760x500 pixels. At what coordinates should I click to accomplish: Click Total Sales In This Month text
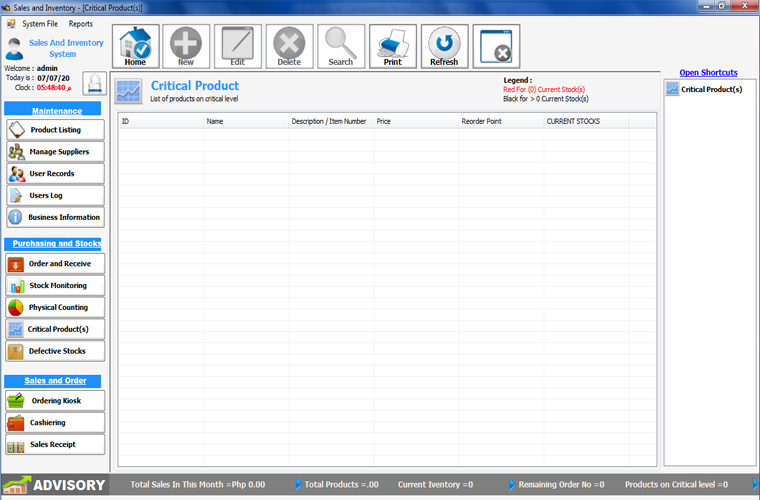pos(198,484)
